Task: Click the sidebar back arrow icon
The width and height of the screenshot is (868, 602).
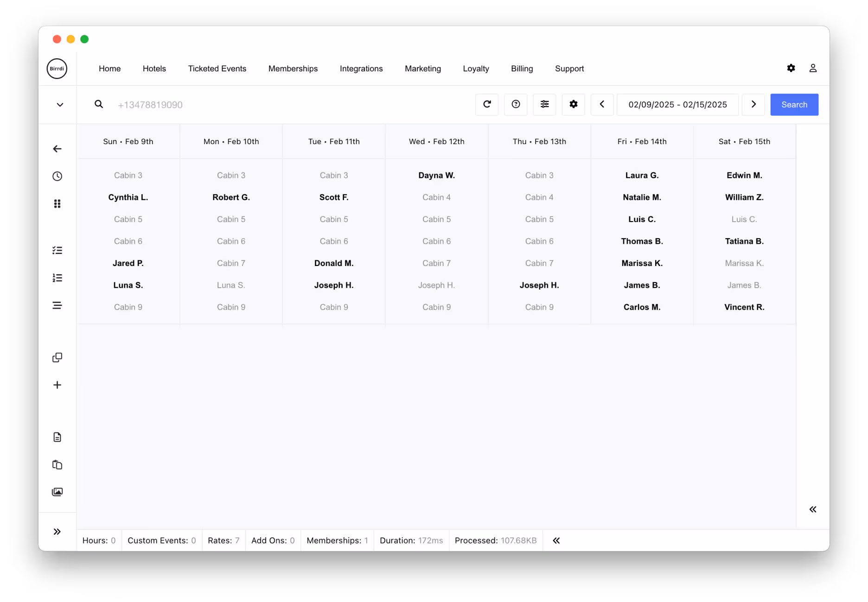Action: tap(57, 149)
